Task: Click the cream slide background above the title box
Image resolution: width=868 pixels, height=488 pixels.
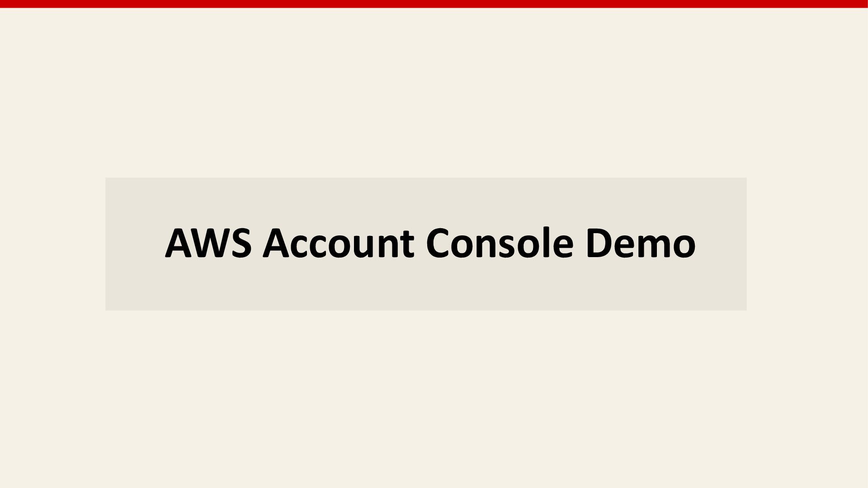Action: (x=434, y=93)
